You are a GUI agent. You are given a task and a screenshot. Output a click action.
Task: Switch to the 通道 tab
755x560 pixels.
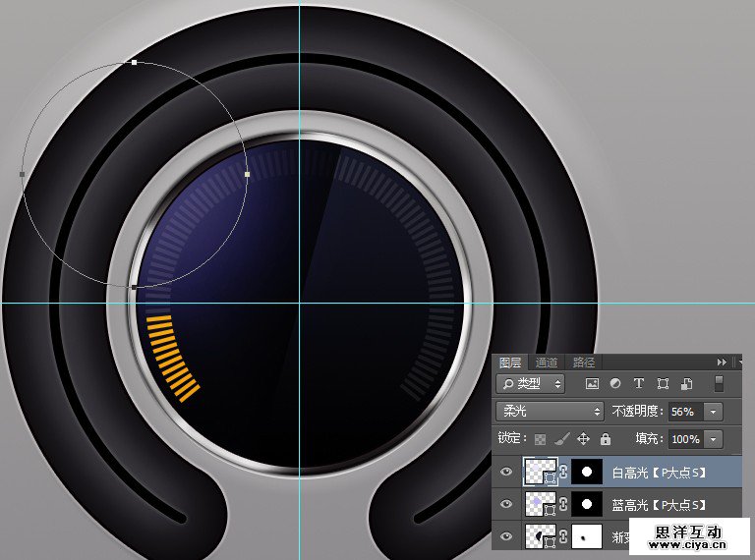pyautogui.click(x=547, y=363)
